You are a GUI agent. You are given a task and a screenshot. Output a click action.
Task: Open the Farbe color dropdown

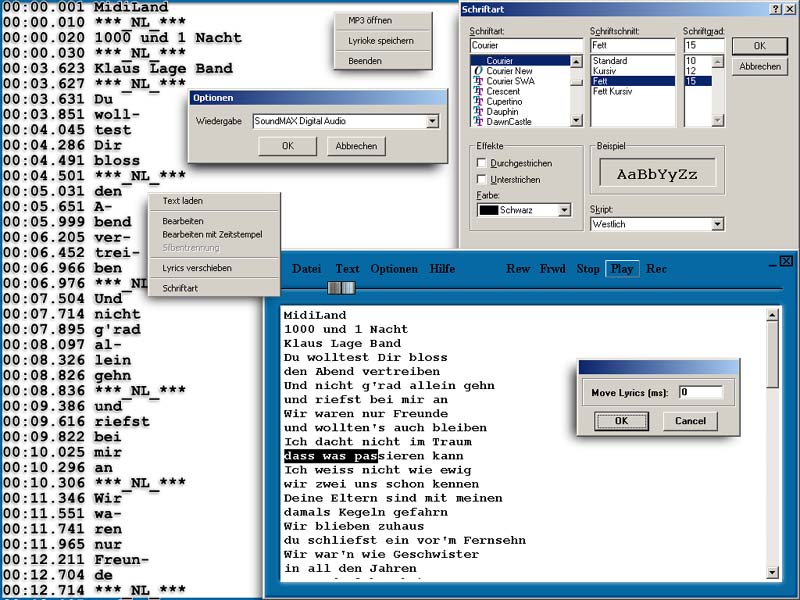click(564, 210)
